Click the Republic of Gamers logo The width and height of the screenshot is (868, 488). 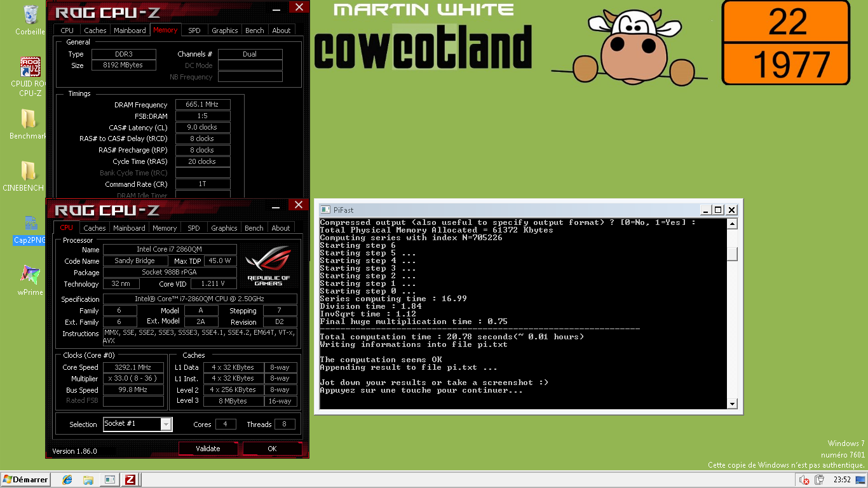(268, 266)
